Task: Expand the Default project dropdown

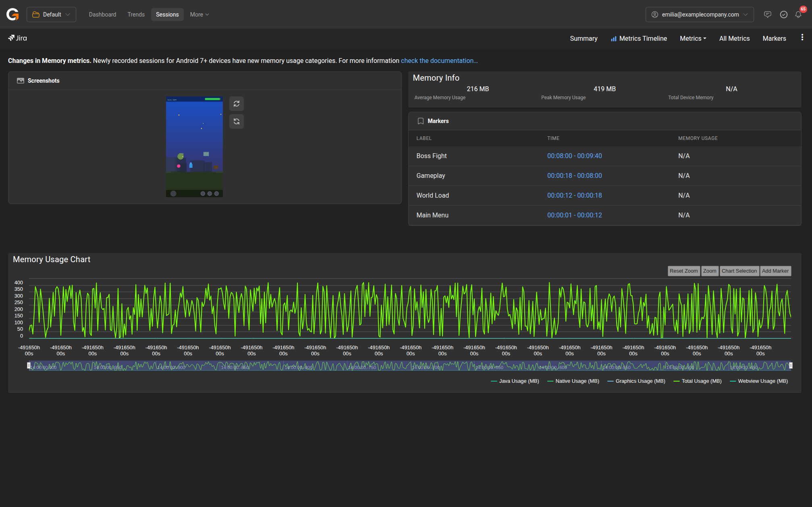Action: pyautogui.click(x=51, y=15)
